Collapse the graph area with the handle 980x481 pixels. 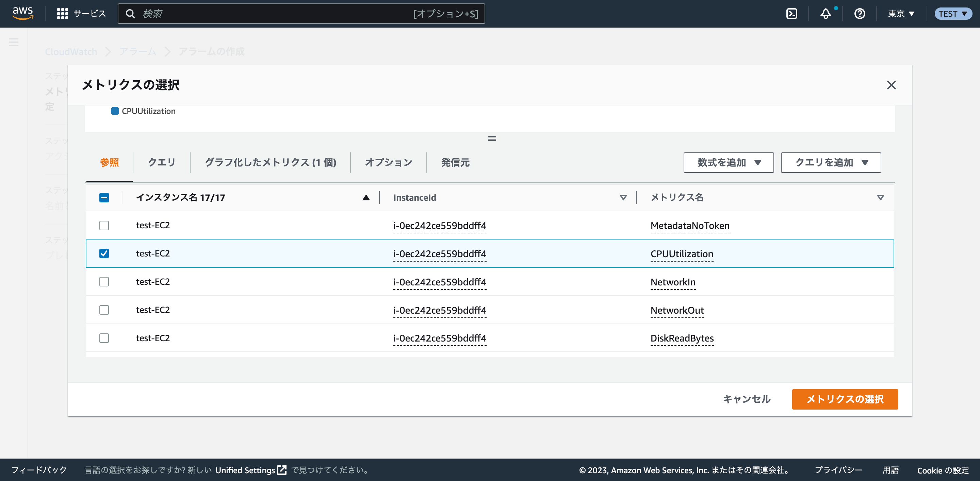(492, 138)
